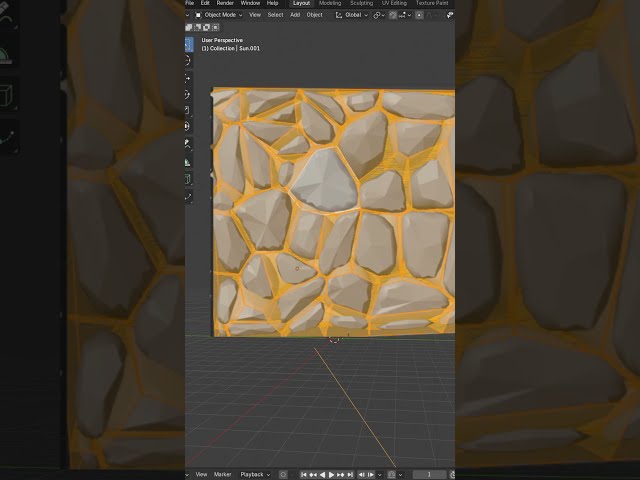Step to the next frame

(x=371, y=475)
